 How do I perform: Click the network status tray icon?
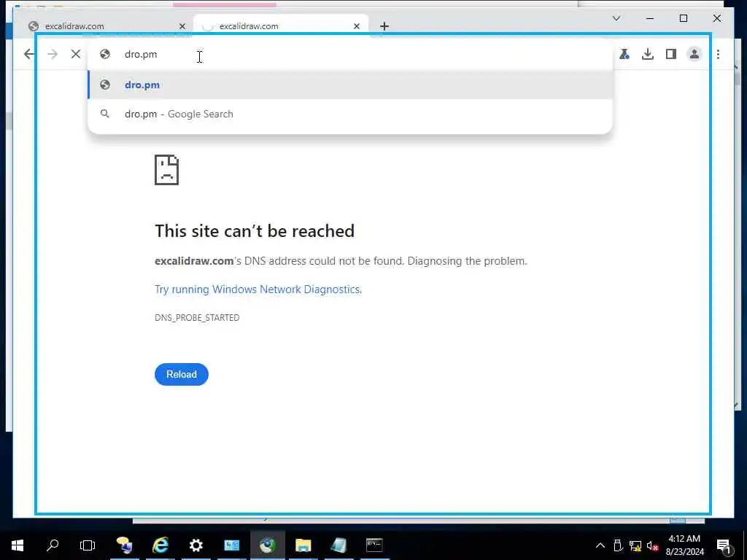[635, 545]
